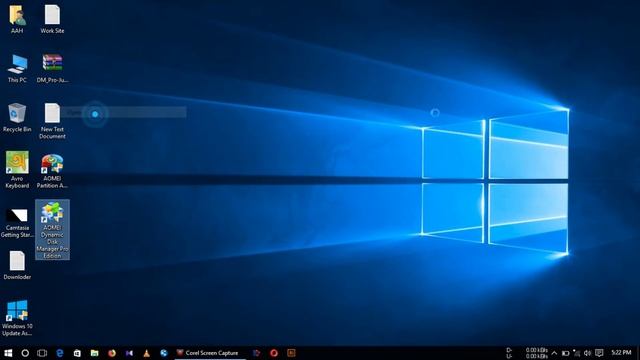The height and width of the screenshot is (360, 640).
Task: Launch VLC media player from taskbar
Action: point(147,353)
